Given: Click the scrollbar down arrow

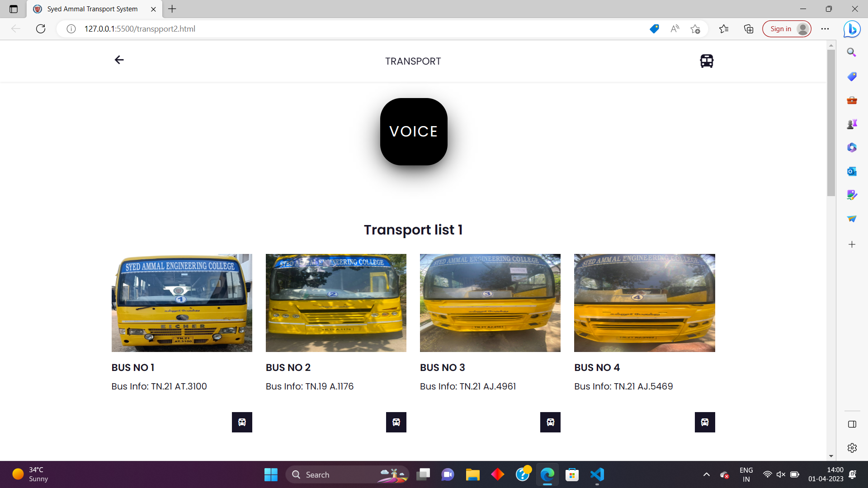Looking at the screenshot, I should (831, 456).
